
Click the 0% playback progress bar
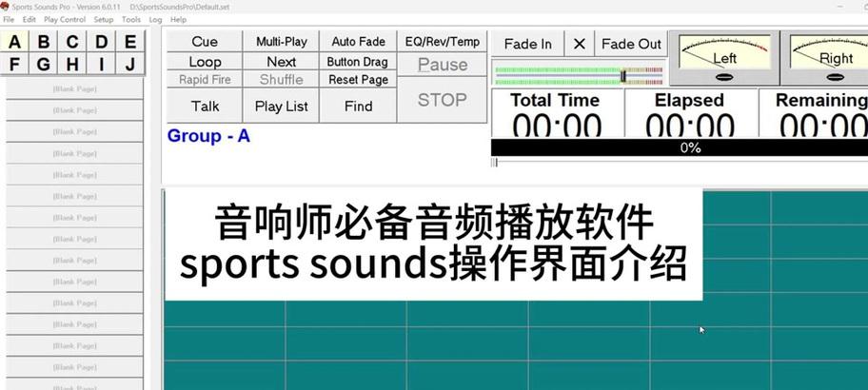tap(680, 147)
